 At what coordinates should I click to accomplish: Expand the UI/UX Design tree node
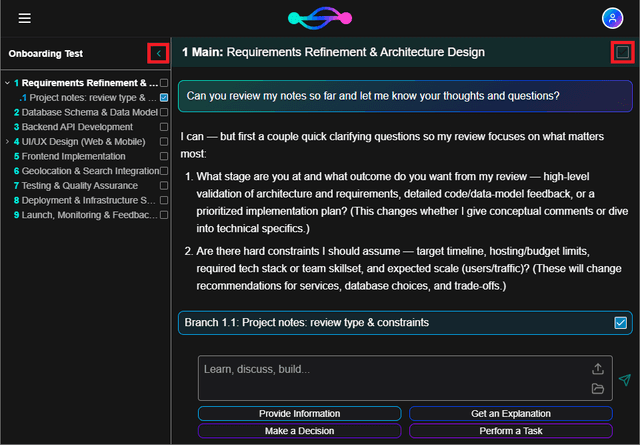(7, 142)
